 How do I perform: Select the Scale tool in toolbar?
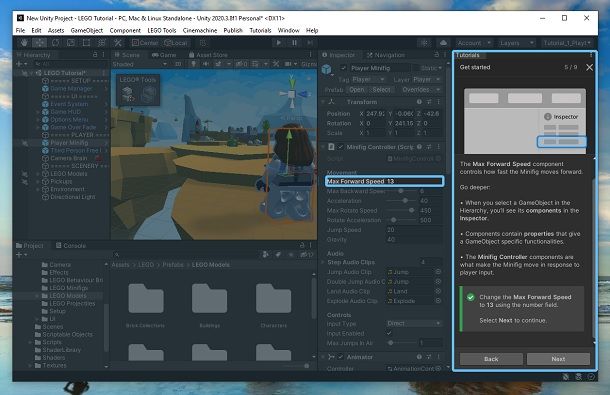(x=71, y=43)
